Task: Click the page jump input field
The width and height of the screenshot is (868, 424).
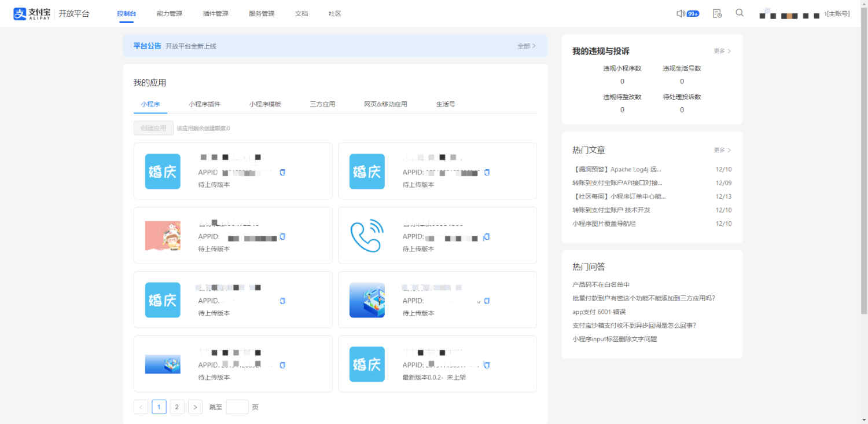Action: coord(237,407)
